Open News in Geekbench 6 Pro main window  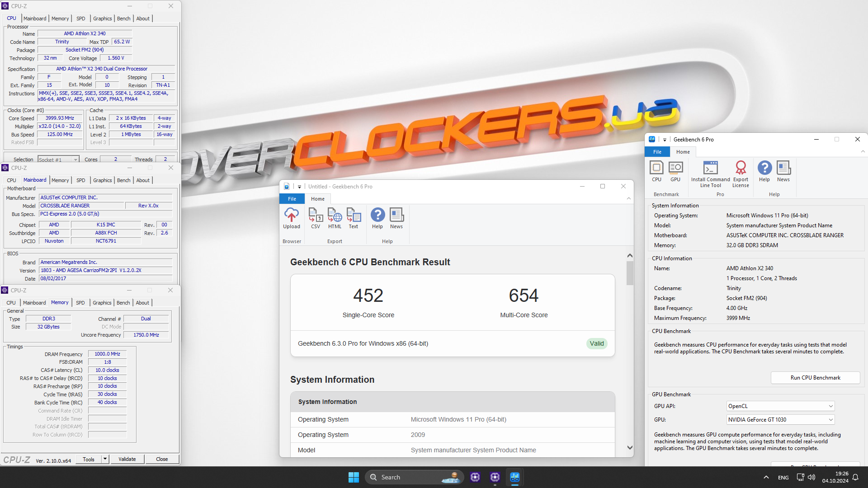click(783, 172)
